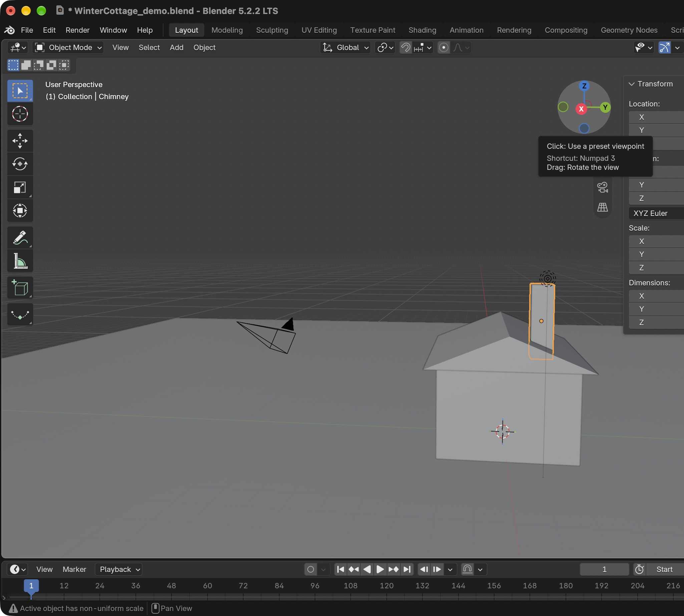Click the Chimney object origin point

(x=541, y=321)
